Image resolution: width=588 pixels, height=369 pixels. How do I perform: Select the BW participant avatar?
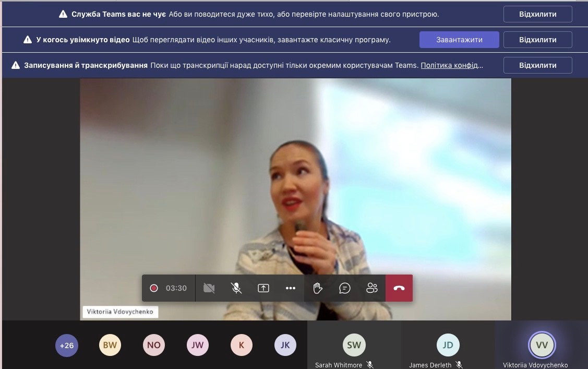pyautogui.click(x=110, y=345)
